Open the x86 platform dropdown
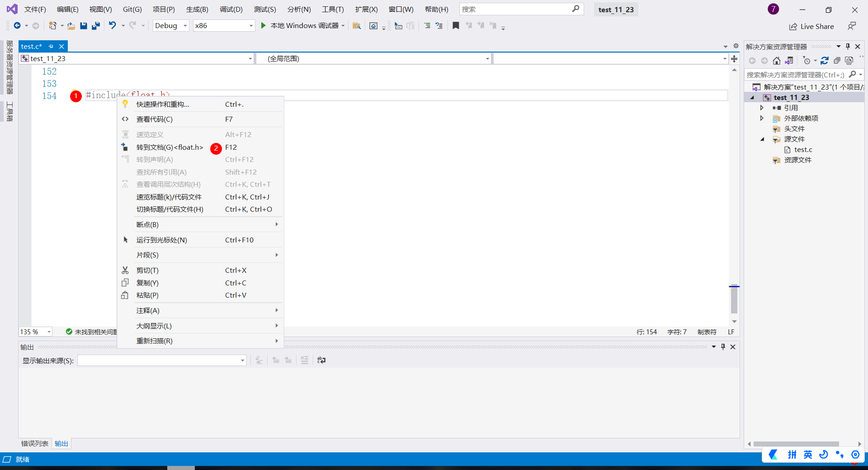This screenshot has height=470, width=868. point(224,26)
